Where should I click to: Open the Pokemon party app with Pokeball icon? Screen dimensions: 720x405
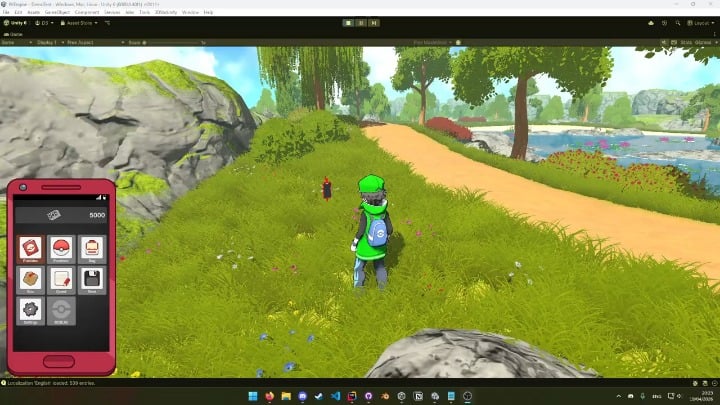61,249
